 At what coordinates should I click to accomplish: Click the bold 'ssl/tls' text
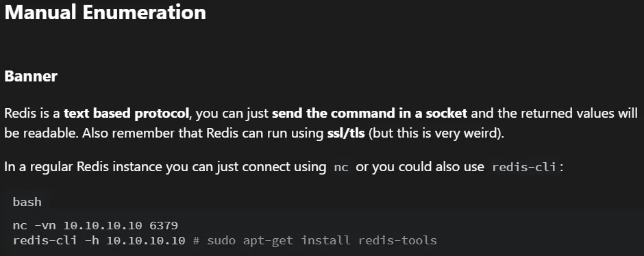(x=345, y=133)
